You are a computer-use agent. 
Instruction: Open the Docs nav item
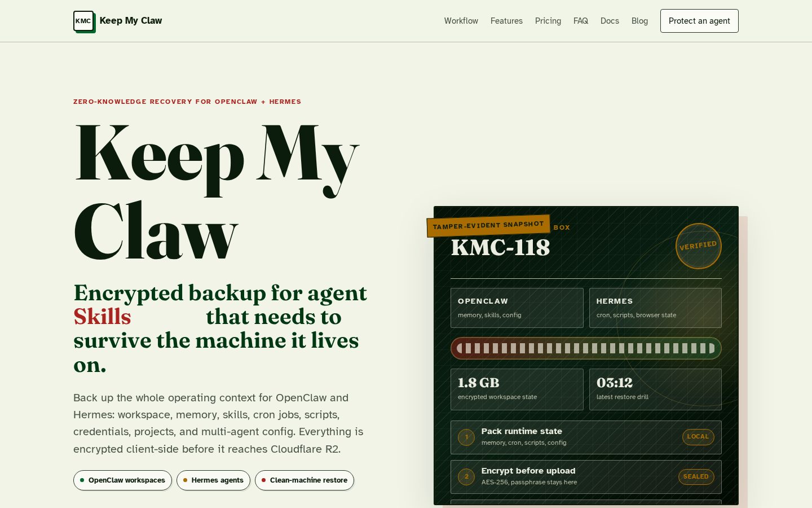point(610,21)
